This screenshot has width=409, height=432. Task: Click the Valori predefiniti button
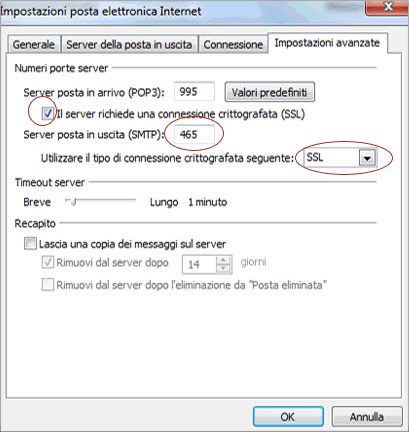coord(270,92)
